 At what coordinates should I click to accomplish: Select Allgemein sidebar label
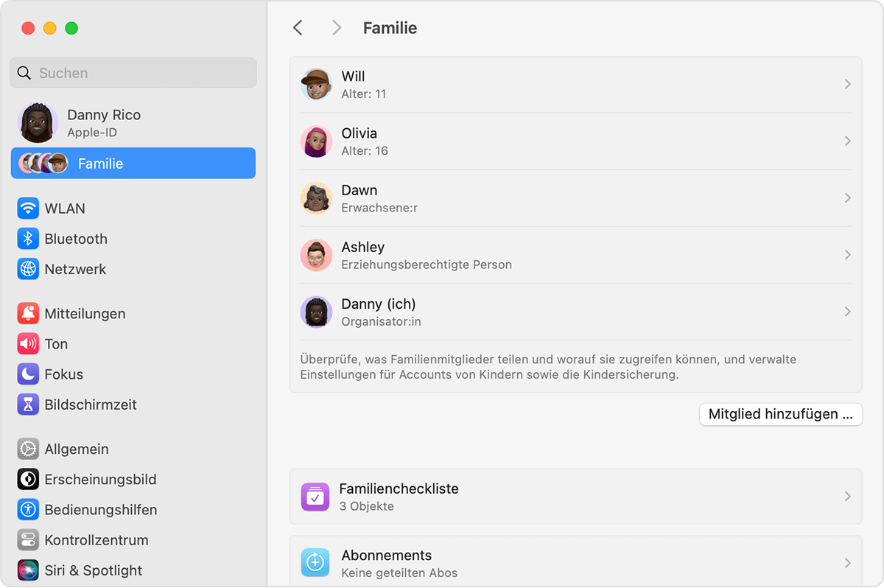pyautogui.click(x=77, y=449)
